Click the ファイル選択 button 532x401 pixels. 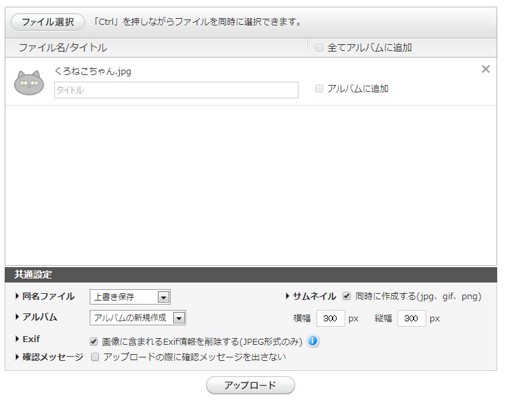[48, 22]
